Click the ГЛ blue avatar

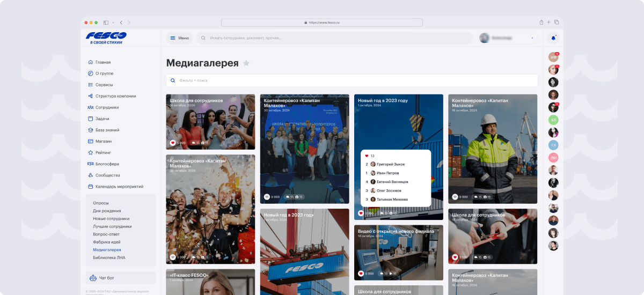tap(553, 145)
